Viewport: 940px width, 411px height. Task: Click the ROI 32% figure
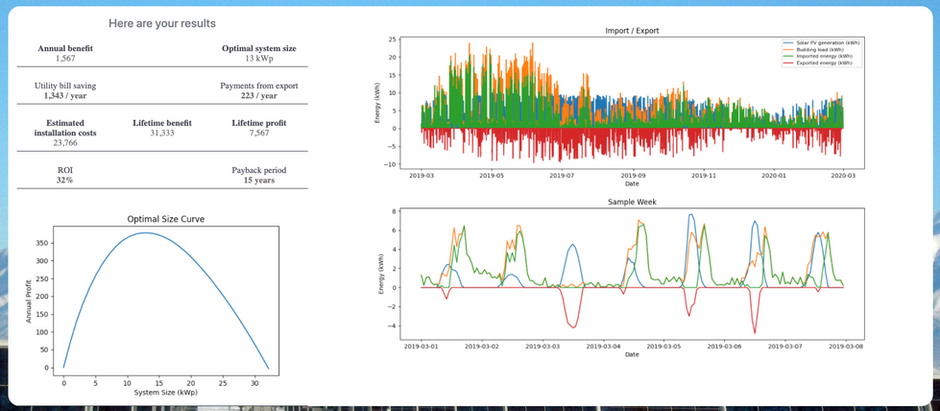pos(65,180)
